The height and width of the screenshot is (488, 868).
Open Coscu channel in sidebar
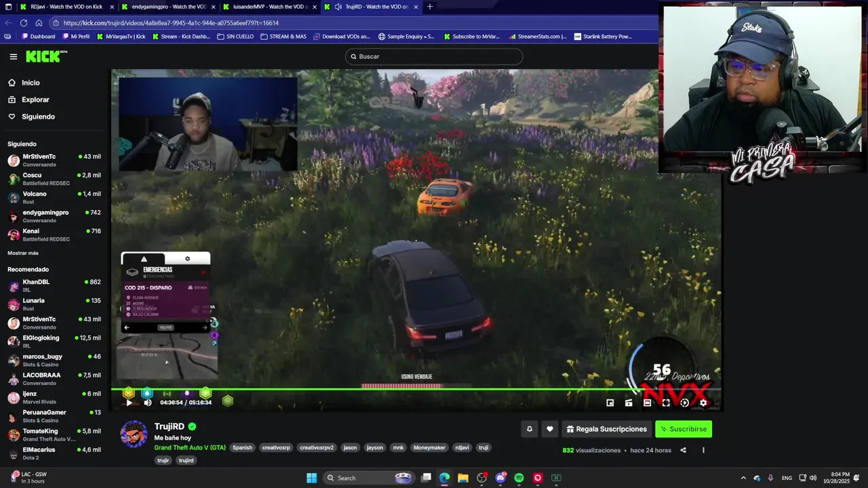click(54, 179)
